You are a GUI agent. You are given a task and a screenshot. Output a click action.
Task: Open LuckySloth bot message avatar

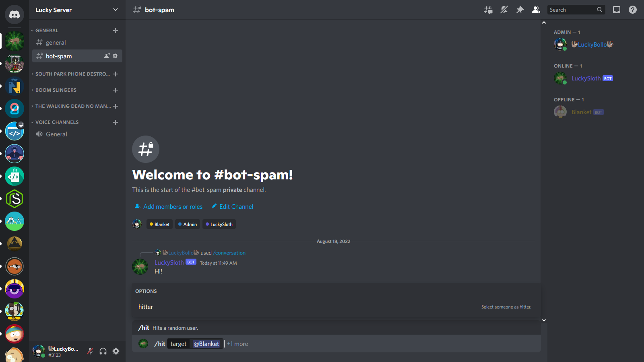point(140,267)
